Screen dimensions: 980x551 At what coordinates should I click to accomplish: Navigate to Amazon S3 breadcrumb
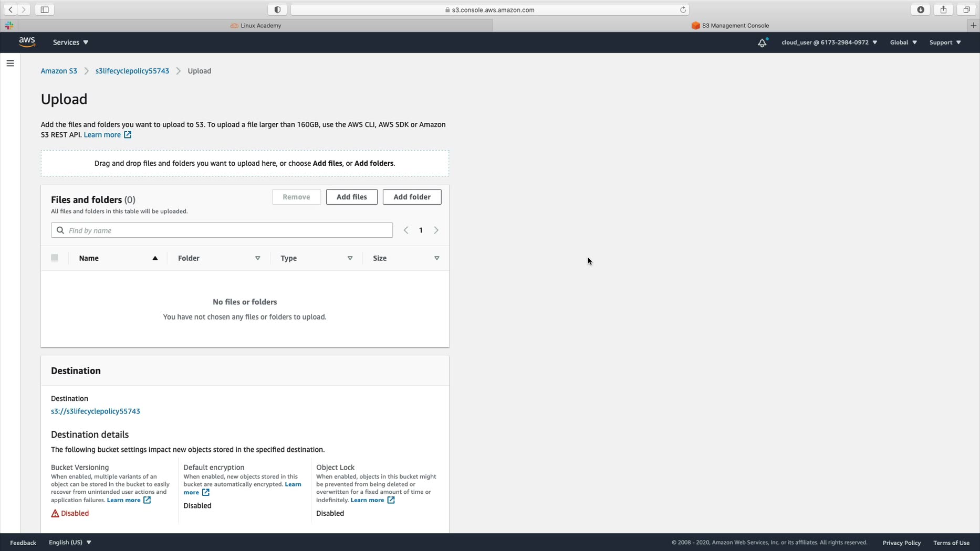click(59, 71)
